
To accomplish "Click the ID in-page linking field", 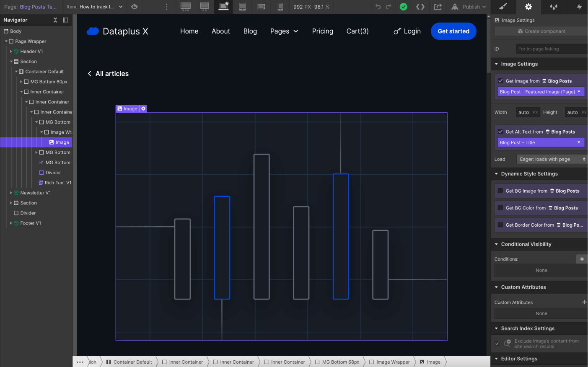I will (x=551, y=49).
